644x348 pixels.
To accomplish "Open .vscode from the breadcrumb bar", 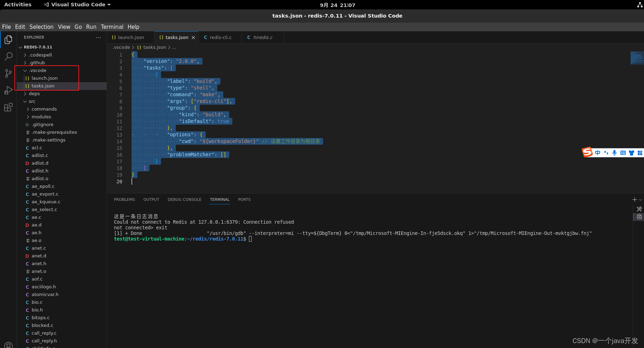I will (121, 47).
